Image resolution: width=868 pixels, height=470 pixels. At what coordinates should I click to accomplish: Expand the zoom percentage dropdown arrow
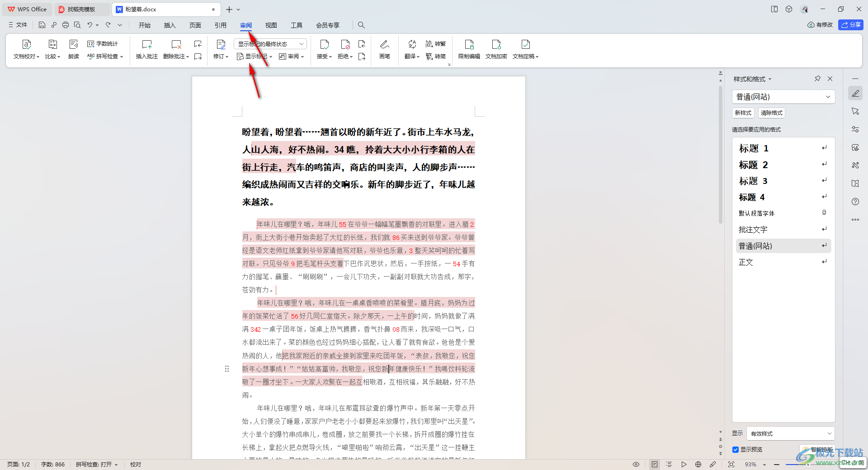pos(764,465)
